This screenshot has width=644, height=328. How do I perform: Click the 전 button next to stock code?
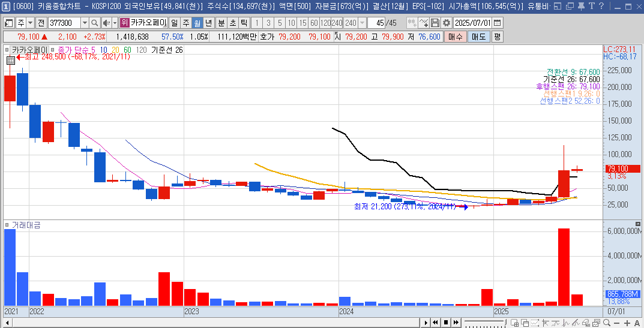41,23
